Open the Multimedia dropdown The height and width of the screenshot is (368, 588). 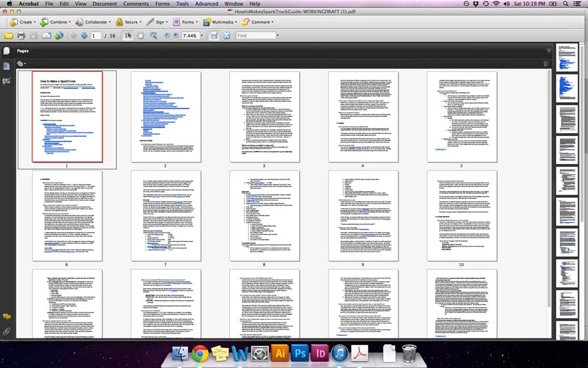click(220, 22)
